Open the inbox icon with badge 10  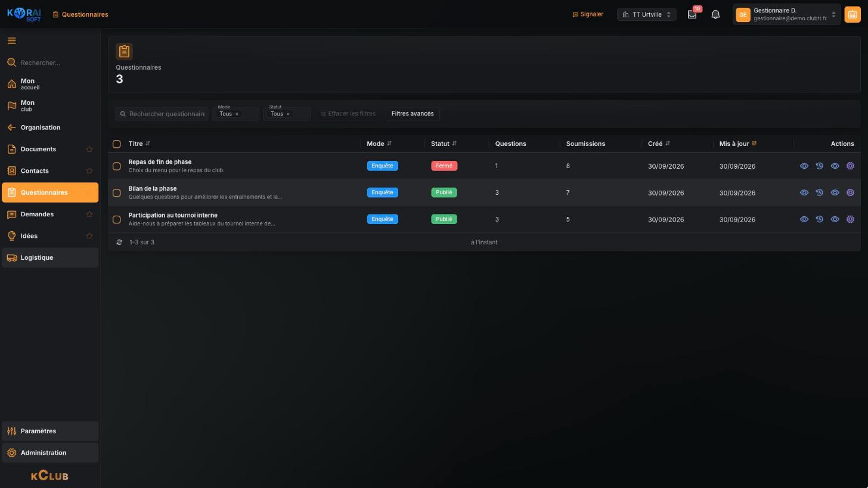692,14
